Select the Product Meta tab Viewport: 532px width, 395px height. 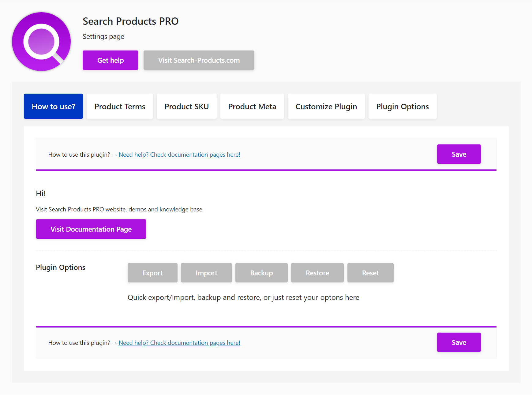(252, 106)
